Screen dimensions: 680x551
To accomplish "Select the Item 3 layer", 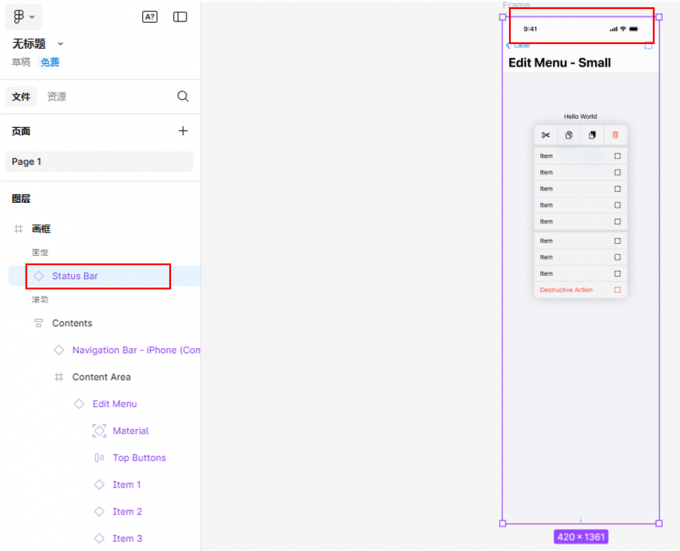I will (x=127, y=538).
